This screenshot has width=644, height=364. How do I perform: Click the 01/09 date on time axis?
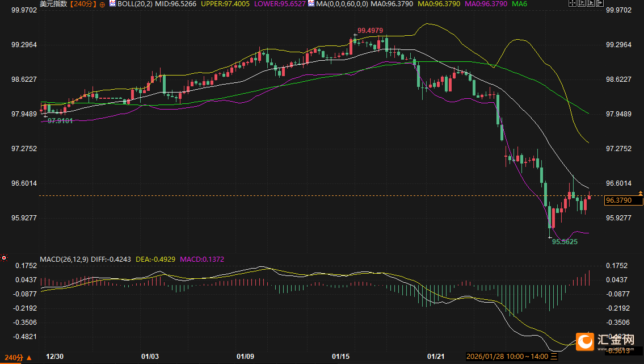[245, 357]
